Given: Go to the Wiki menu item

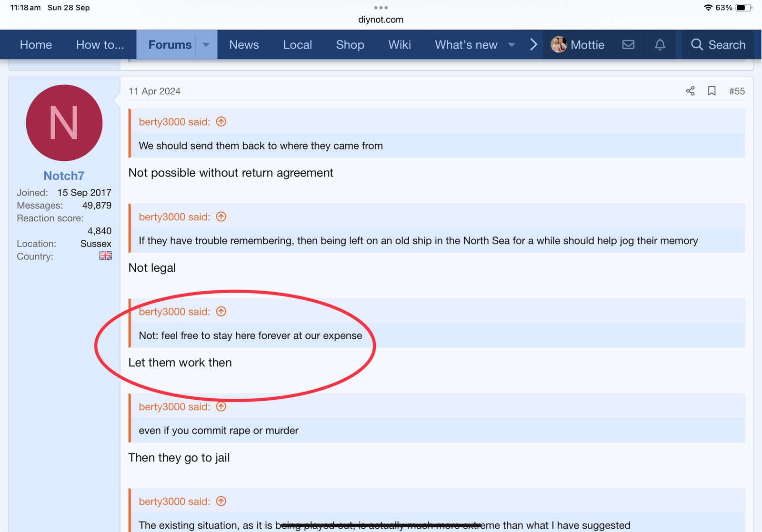Looking at the screenshot, I should click(399, 45).
